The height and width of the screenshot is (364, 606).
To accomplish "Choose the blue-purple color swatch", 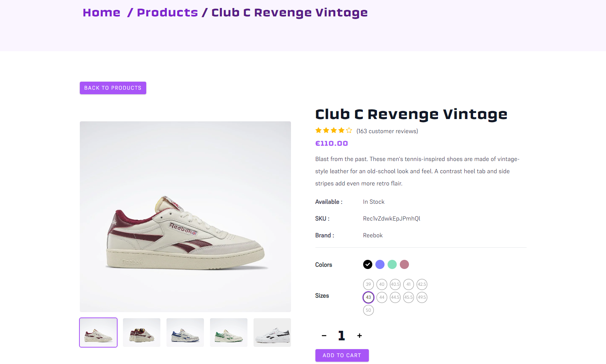I will tap(380, 264).
